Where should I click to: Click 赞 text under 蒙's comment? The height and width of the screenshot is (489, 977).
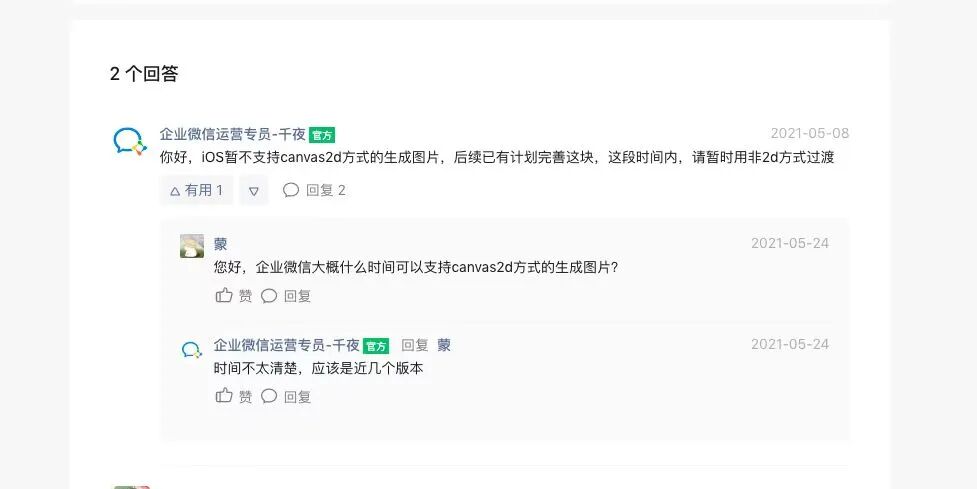pyautogui.click(x=245, y=296)
